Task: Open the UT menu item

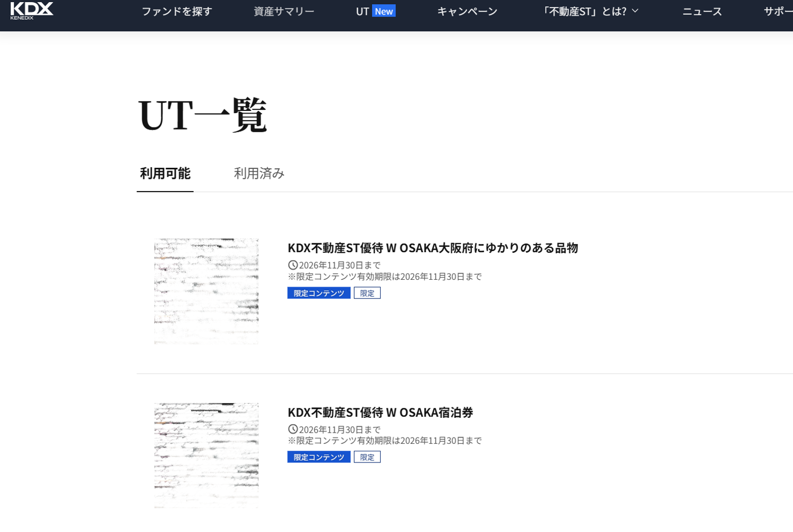Action: pyautogui.click(x=363, y=11)
